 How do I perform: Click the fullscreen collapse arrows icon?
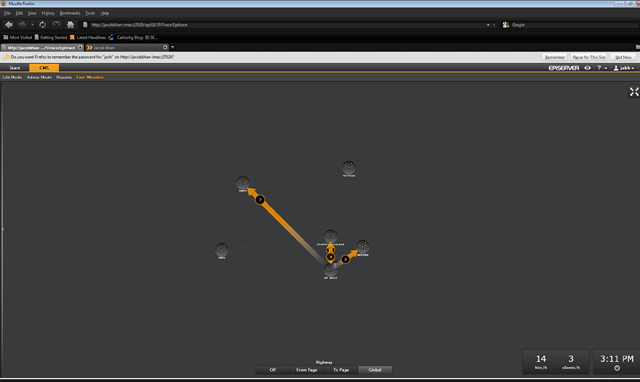tap(633, 92)
